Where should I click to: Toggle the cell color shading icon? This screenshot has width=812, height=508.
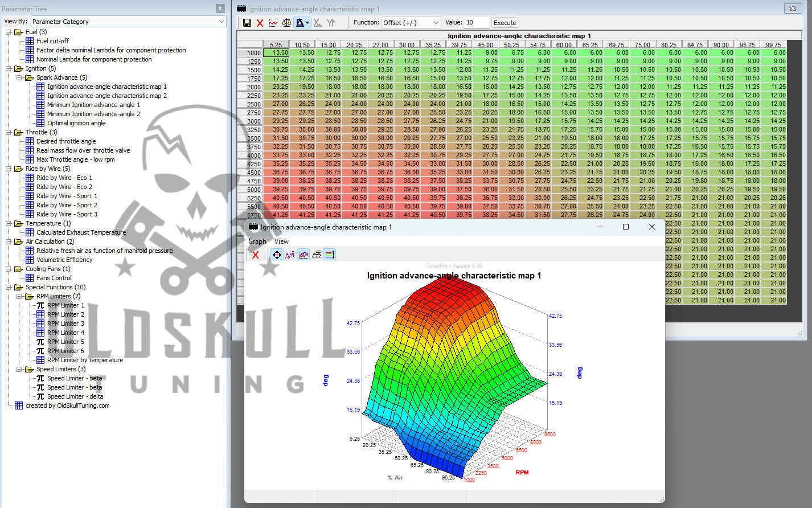[300, 23]
